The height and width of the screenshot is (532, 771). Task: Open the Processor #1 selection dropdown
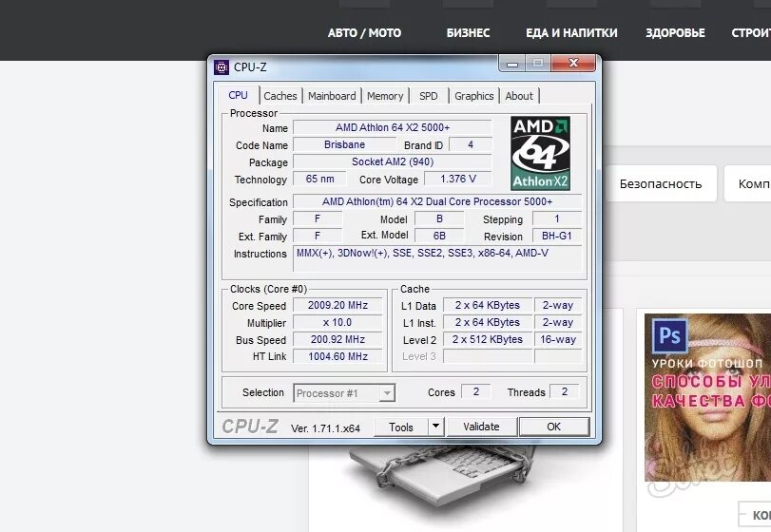click(344, 393)
